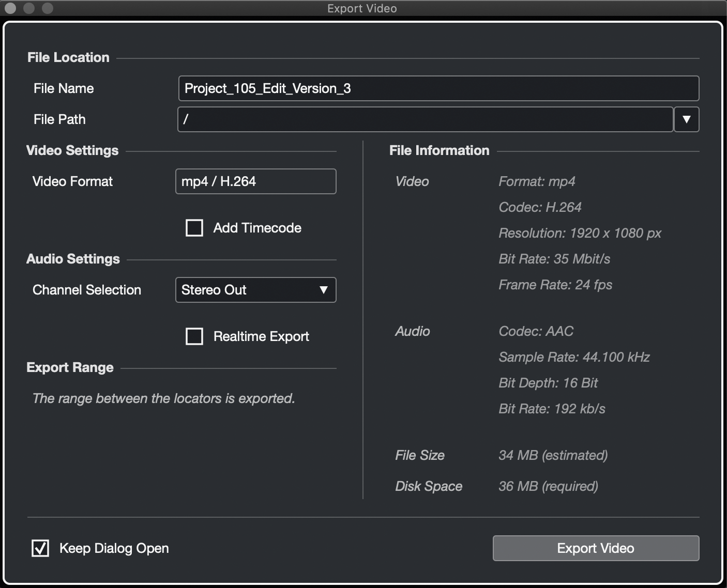The height and width of the screenshot is (588, 727).
Task: Expand the Stereo Out channel dropdown
Action: [256, 290]
